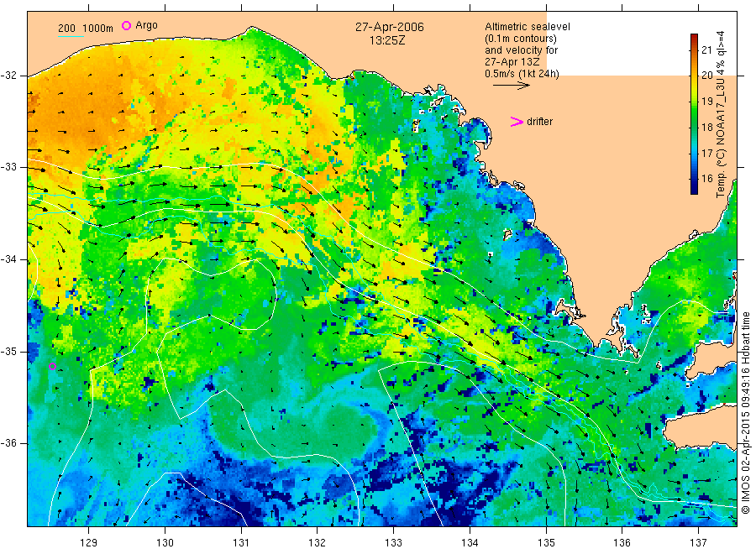Click the 18 degree color bar tick label
The image size is (756, 554).
(706, 128)
